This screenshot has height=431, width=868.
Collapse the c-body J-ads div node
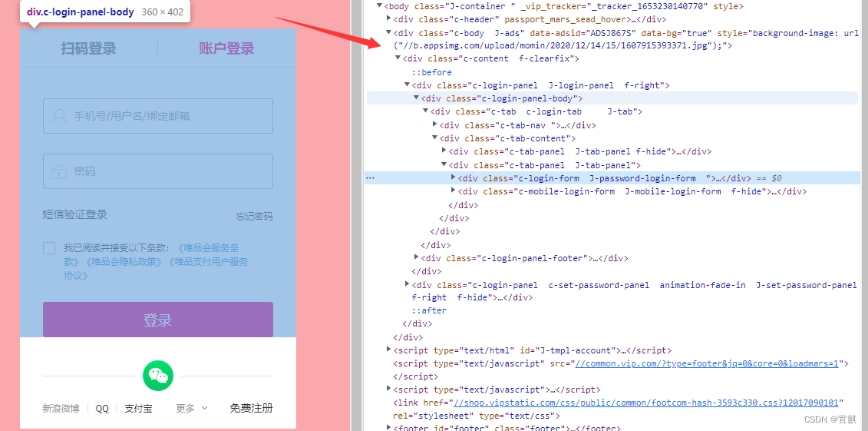point(388,33)
